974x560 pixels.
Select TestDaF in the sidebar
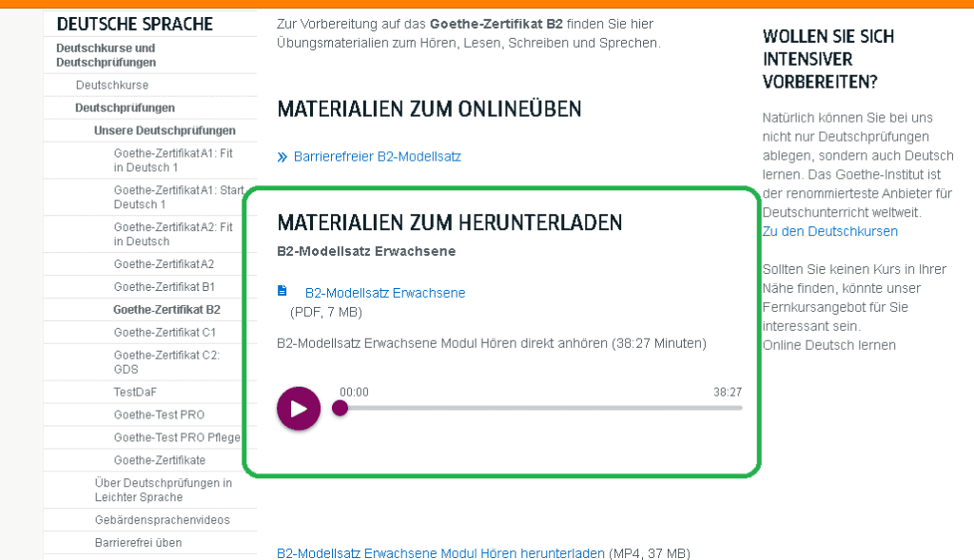pyautogui.click(x=135, y=393)
